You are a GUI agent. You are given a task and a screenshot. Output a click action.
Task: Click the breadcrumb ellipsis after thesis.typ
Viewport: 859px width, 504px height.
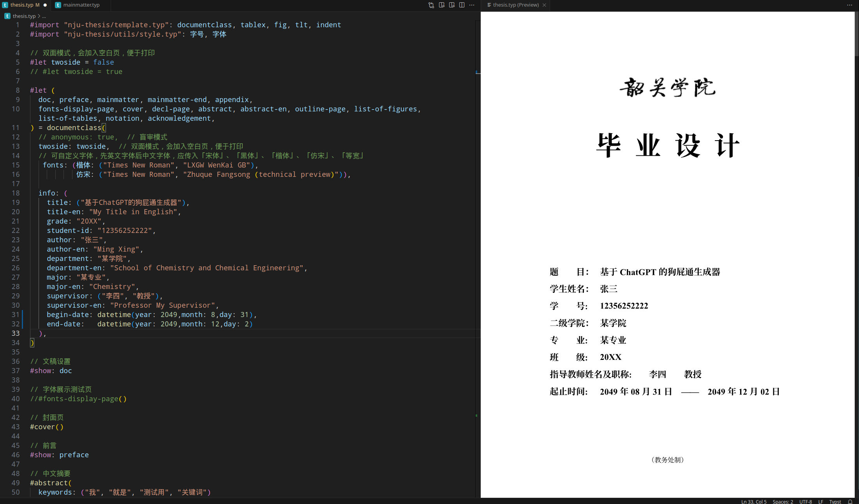point(44,16)
